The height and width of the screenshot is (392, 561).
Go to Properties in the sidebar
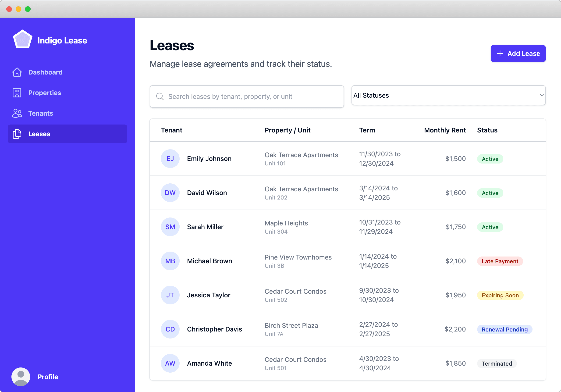tap(44, 93)
